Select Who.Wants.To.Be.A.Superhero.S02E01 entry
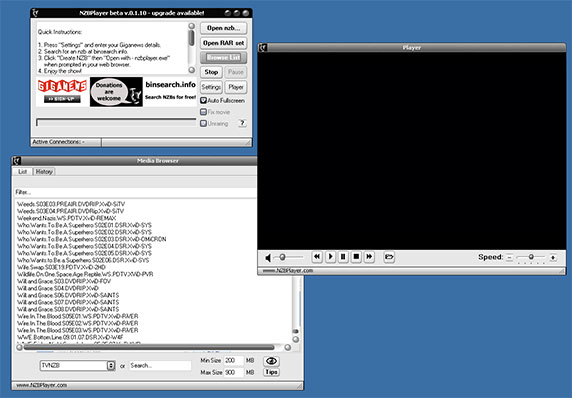The width and height of the screenshot is (572, 398). [84, 225]
